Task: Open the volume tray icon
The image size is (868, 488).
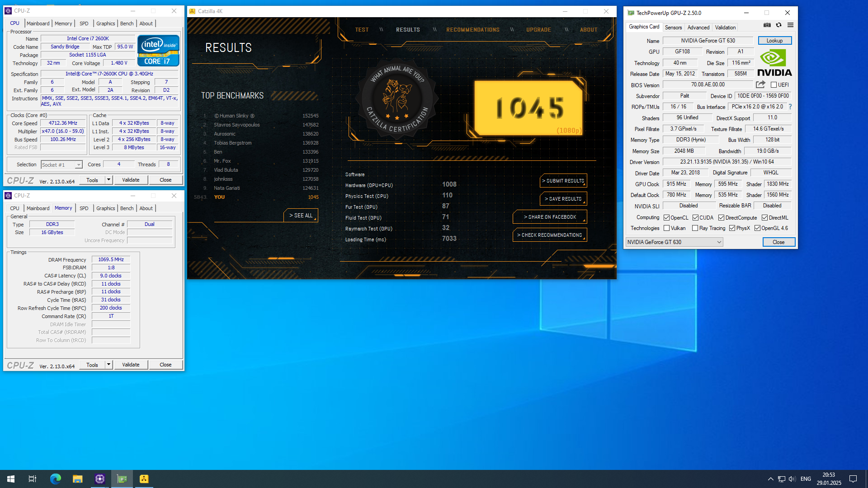Action: (792, 479)
